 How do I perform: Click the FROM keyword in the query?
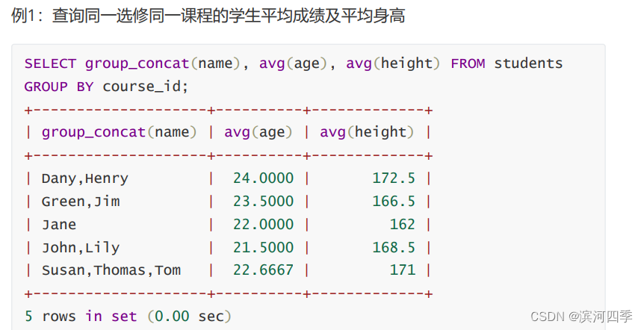click(468, 63)
